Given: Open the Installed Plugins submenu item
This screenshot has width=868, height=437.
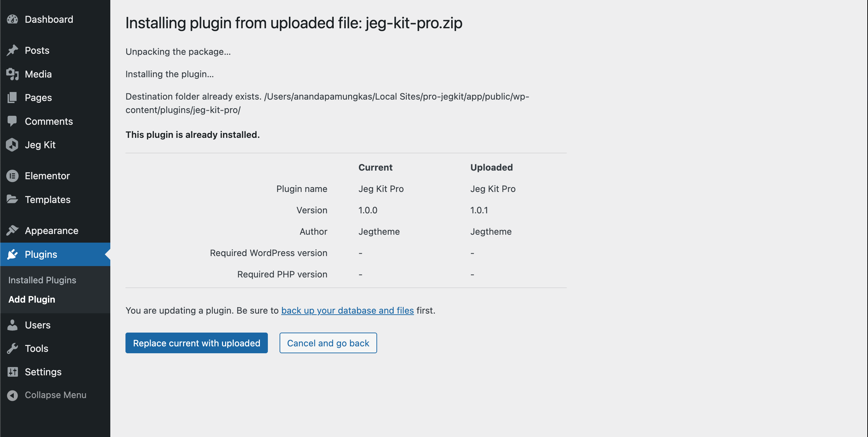Looking at the screenshot, I should click(42, 280).
